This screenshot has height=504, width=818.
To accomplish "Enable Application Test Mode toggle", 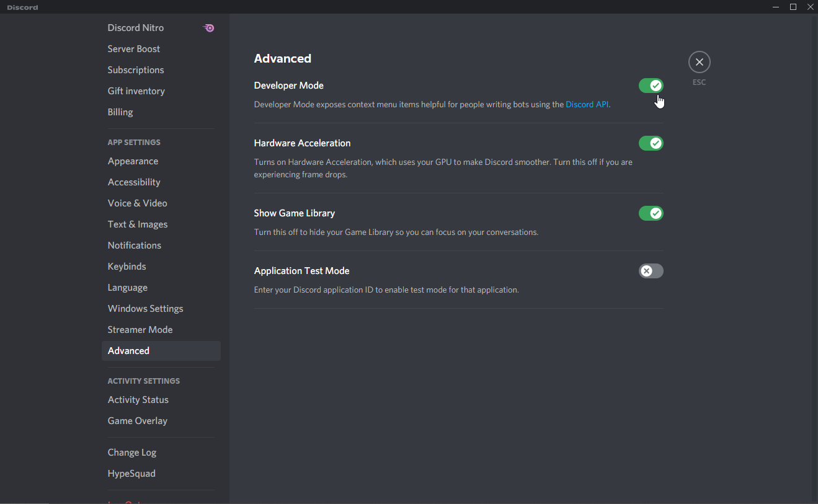I will tap(651, 271).
